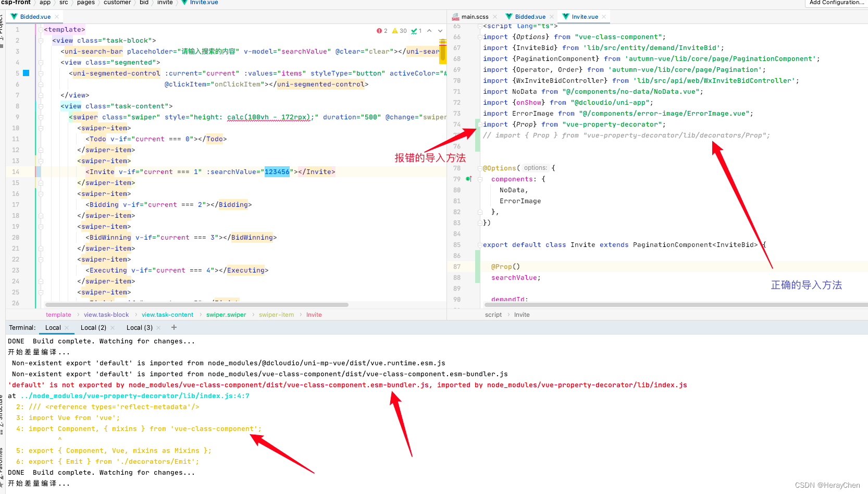
Task: Click the 'script' breadcrumb below right editor
Action: pos(493,315)
